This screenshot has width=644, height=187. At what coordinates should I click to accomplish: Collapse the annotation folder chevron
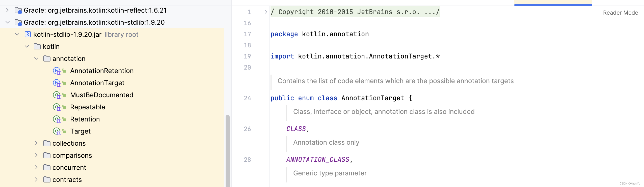(36, 59)
